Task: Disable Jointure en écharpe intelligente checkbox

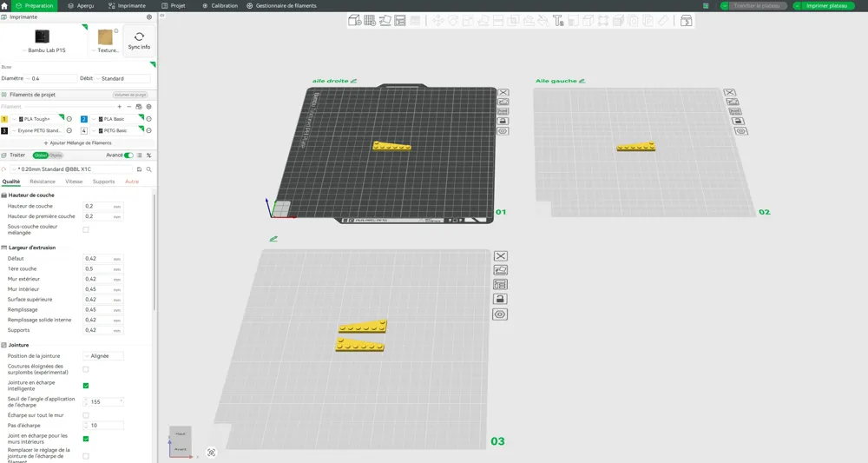Action: 86,386
